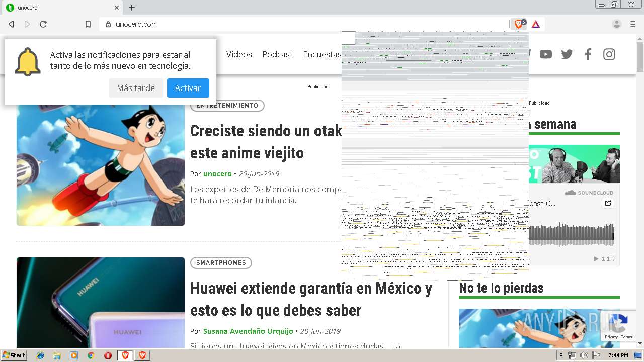The height and width of the screenshot is (362, 644).
Task: Open the Huawei extiende garantía article headline
Action: (311, 299)
